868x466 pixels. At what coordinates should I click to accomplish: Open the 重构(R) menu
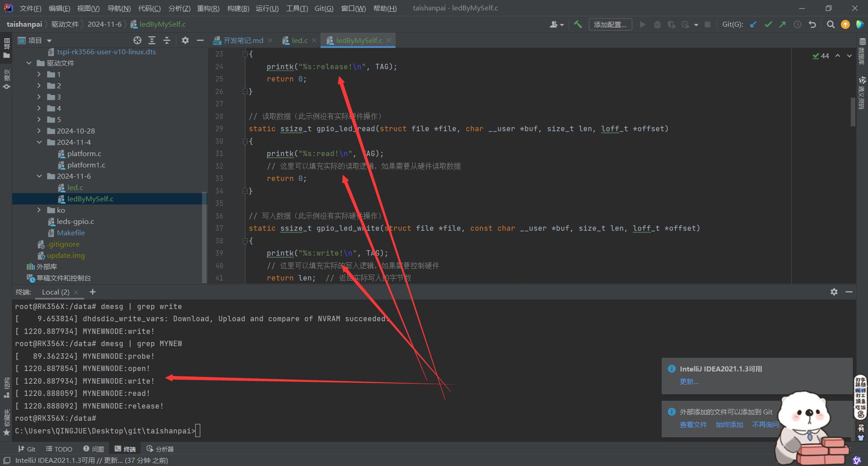point(208,9)
